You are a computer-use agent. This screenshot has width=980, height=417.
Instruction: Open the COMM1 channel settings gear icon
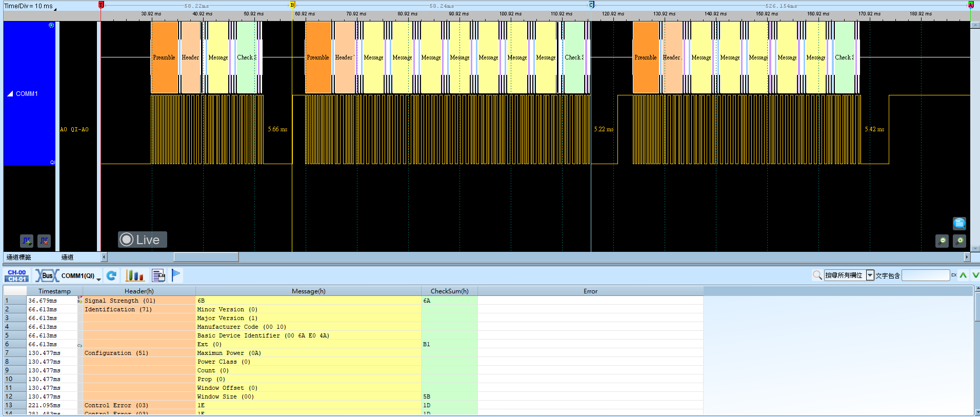[51, 25]
